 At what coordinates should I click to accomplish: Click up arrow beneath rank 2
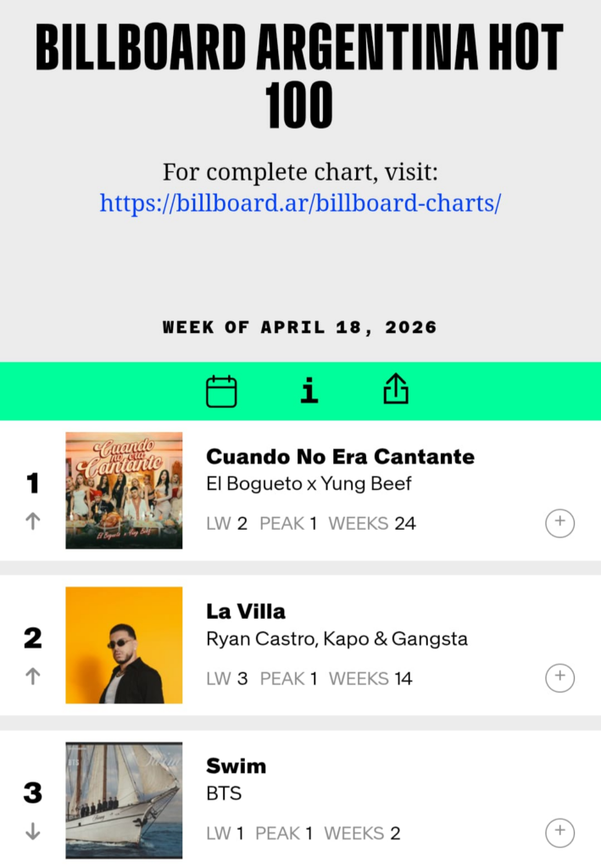tap(33, 676)
